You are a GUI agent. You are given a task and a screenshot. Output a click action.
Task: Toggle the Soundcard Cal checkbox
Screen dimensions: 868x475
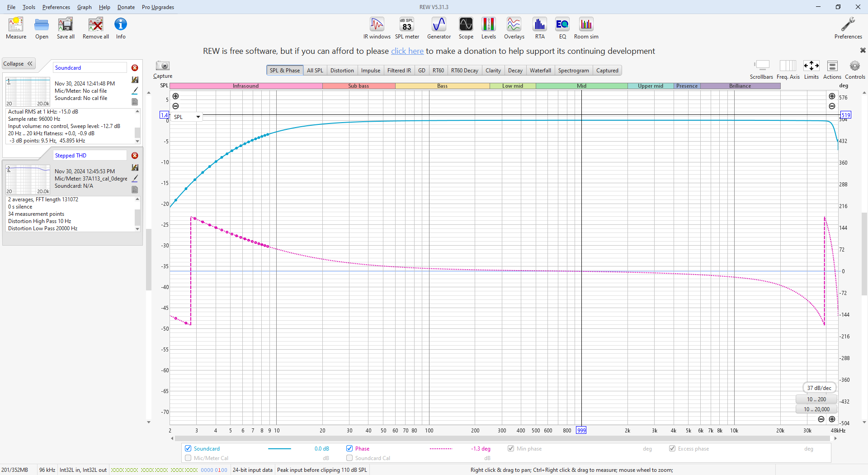coord(349,458)
